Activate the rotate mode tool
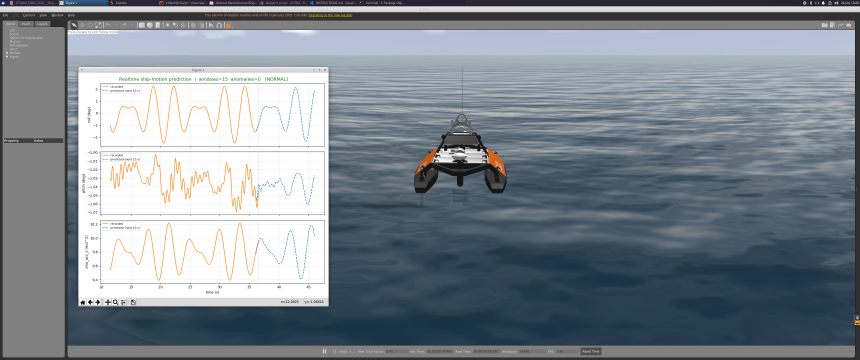This screenshot has height=360, width=860. 90,25
